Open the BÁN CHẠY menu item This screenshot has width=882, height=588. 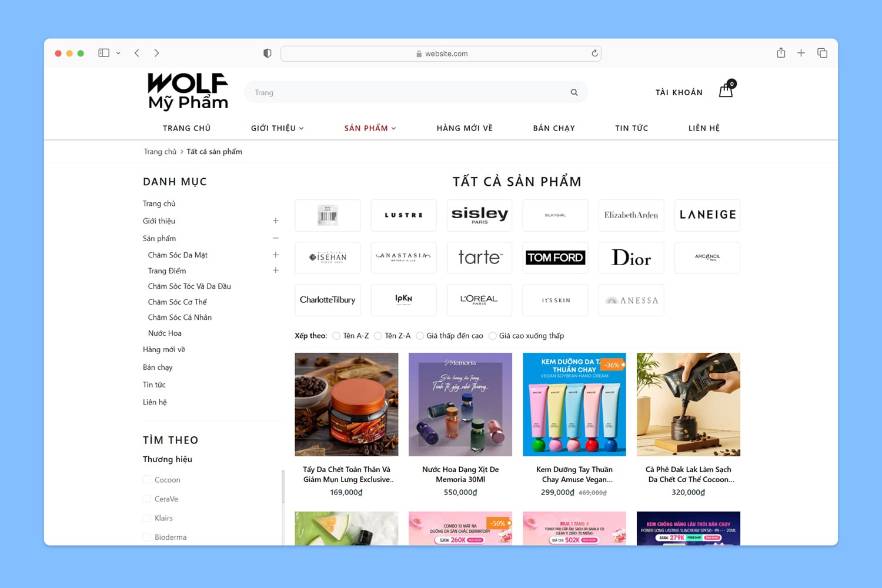554,128
